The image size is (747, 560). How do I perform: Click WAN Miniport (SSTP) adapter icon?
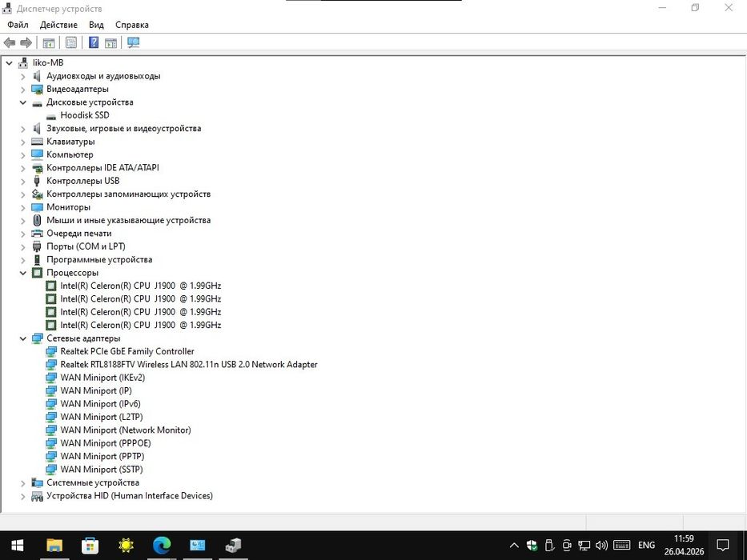click(x=51, y=470)
